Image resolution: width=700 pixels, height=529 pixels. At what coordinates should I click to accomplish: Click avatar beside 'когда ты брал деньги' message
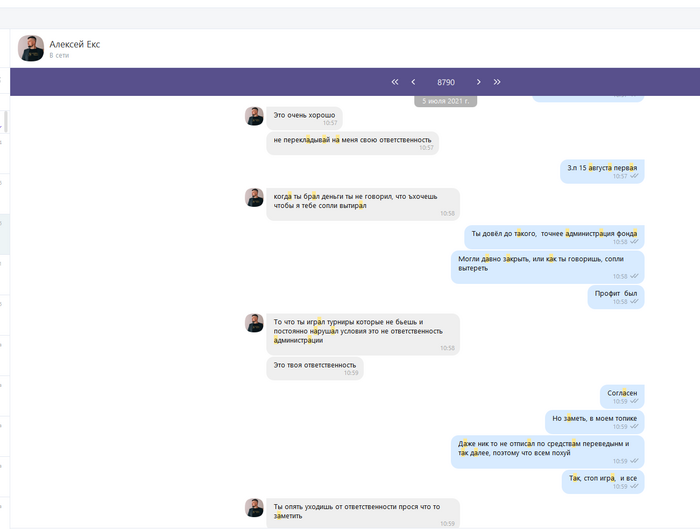click(254, 197)
